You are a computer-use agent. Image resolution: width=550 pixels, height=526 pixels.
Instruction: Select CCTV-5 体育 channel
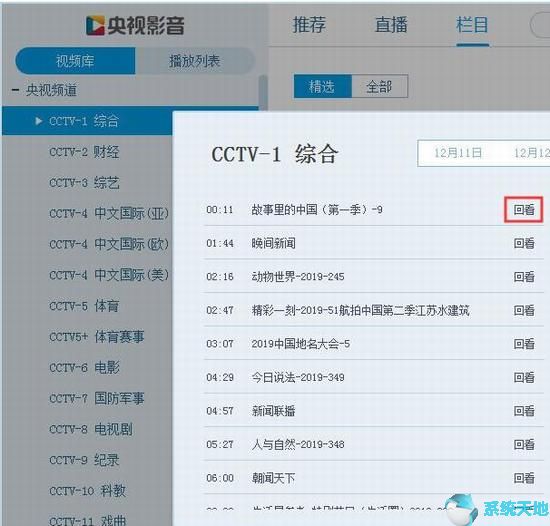tap(84, 306)
